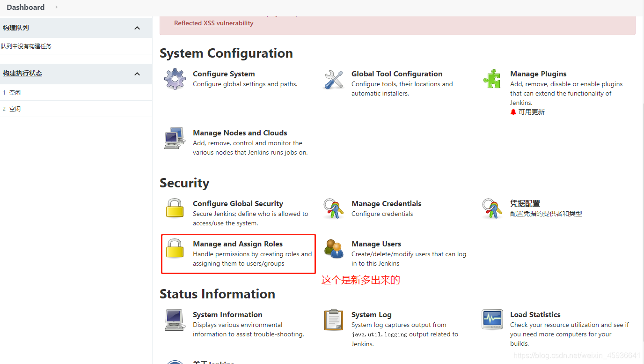Collapse the 构建执行状态 panel
Screen dimensions: 644x364
[137, 74]
